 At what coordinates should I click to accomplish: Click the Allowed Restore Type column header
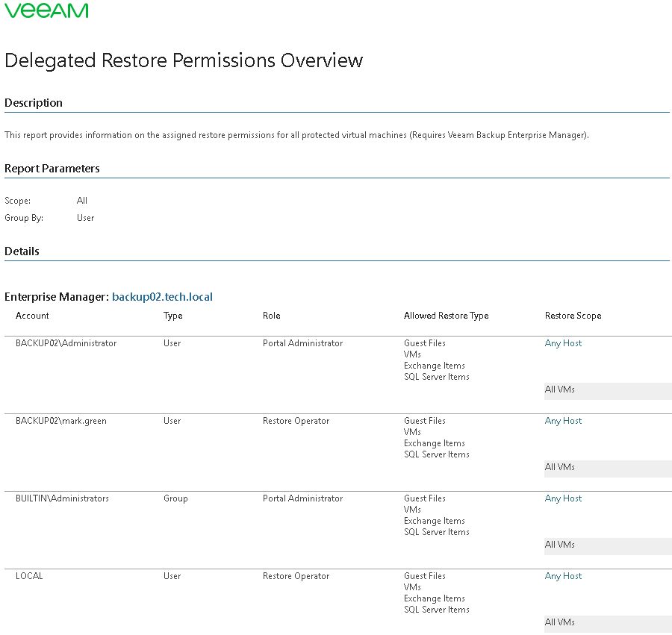pos(447,316)
